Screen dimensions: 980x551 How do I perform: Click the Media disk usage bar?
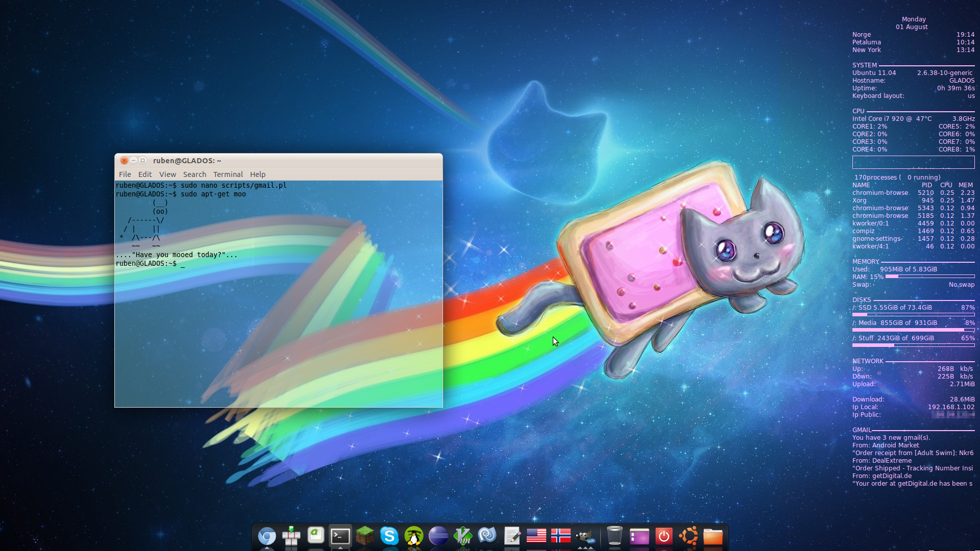tap(914, 330)
